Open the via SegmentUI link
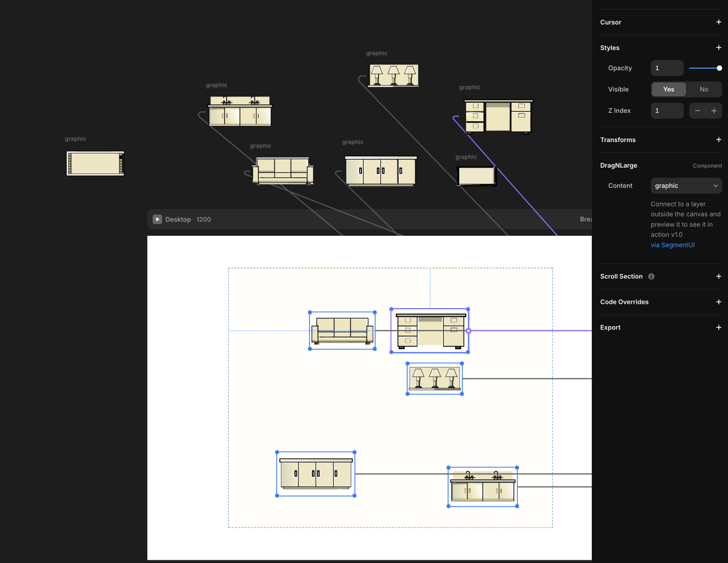This screenshot has height=563, width=728. coord(672,245)
